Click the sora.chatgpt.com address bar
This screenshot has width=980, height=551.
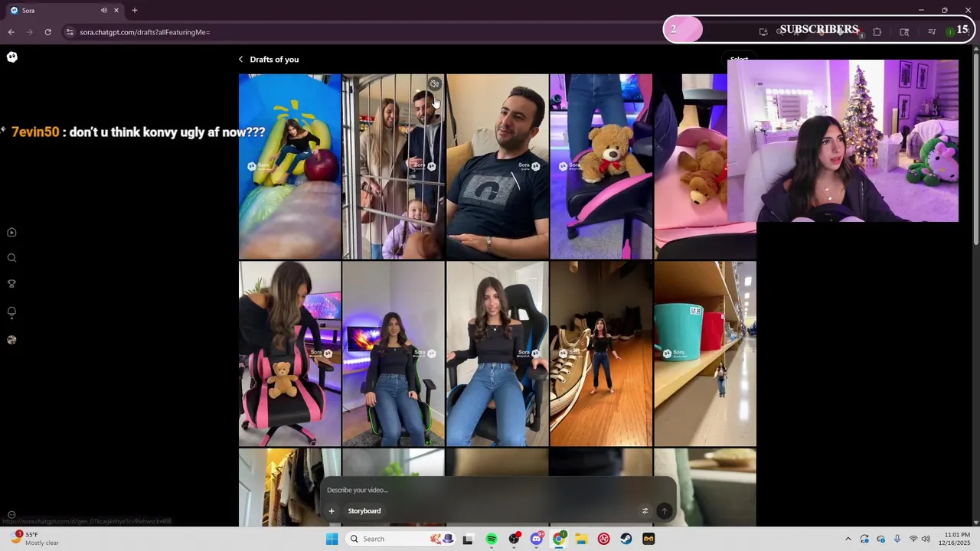click(x=145, y=32)
